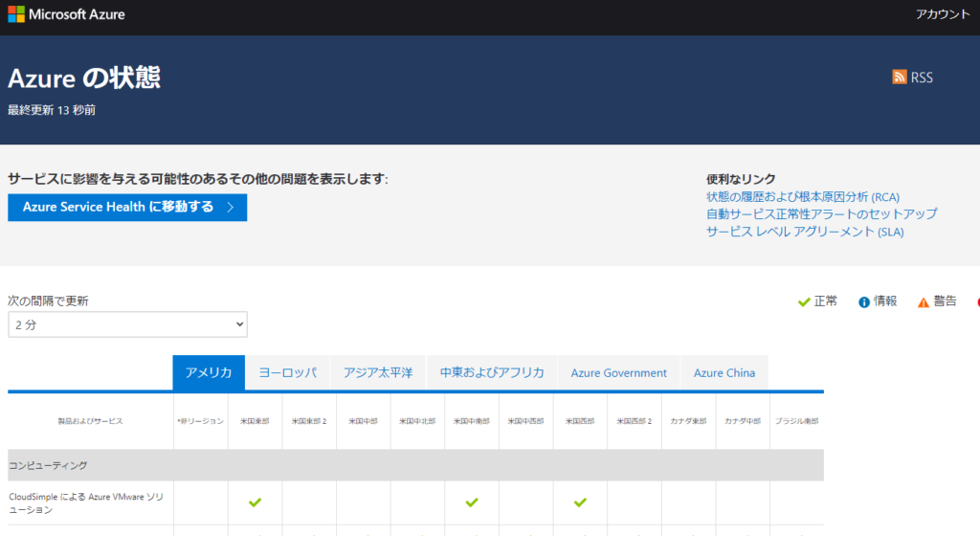Click the blue 情報 legend info icon
This screenshot has height=536, width=980.
click(x=864, y=302)
